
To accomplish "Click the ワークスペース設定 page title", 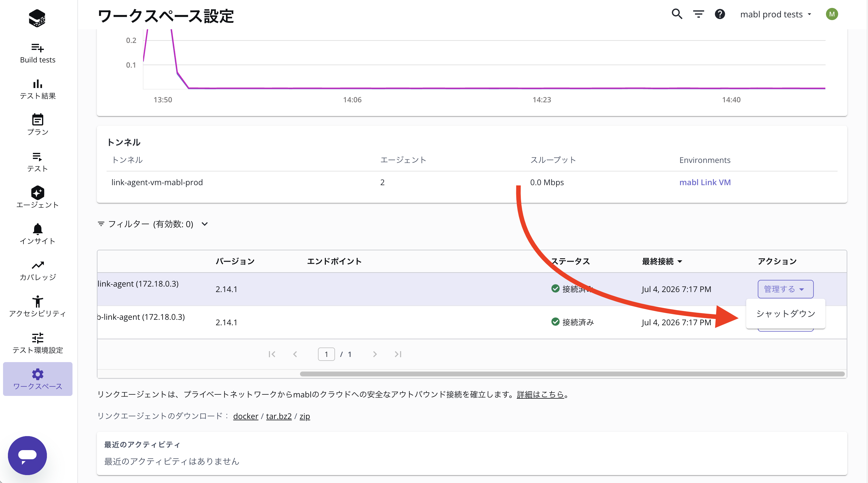I will [x=165, y=16].
